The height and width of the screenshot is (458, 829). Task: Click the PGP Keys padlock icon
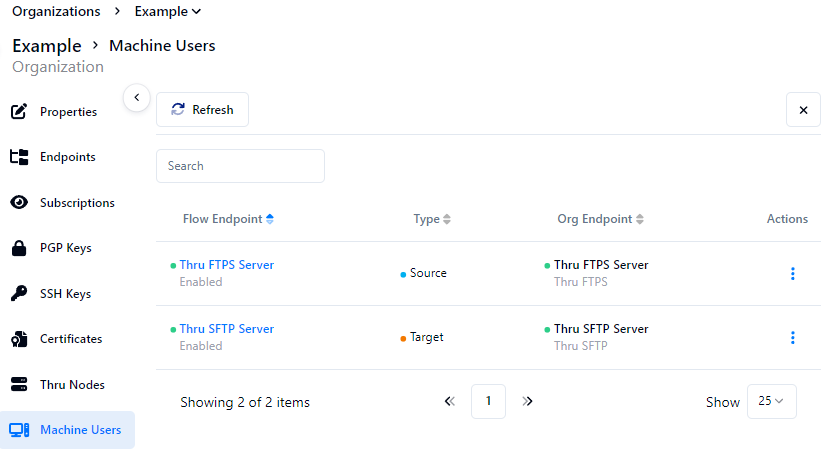[x=18, y=248]
